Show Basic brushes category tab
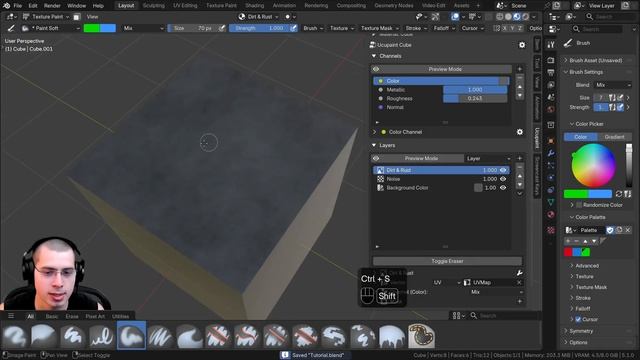640x360 pixels. [52, 316]
